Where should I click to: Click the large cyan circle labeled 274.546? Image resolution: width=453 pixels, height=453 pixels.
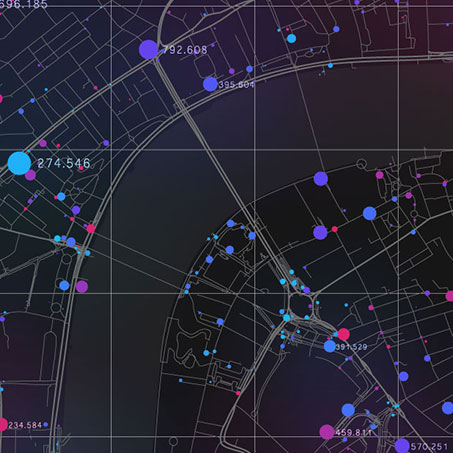19,163
